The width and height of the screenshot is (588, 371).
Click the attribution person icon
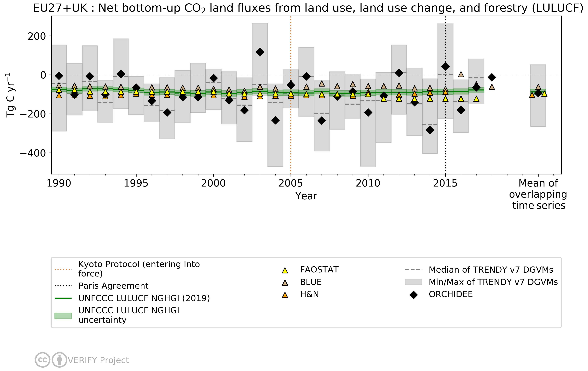coord(59,360)
